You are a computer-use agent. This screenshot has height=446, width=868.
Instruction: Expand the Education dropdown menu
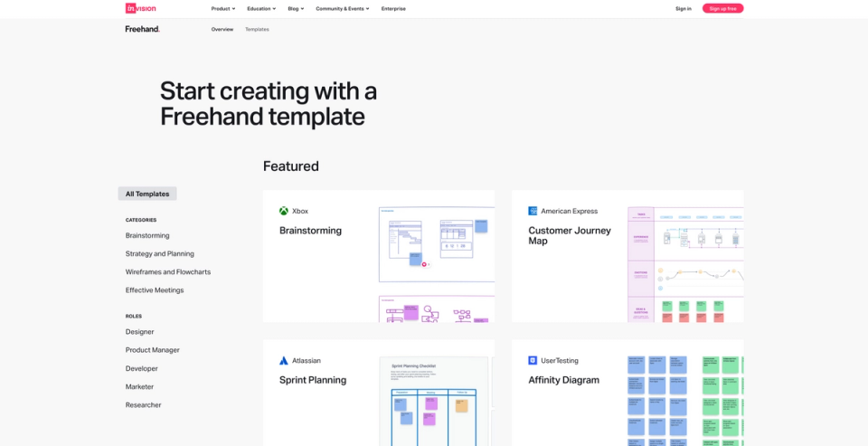[x=261, y=9]
